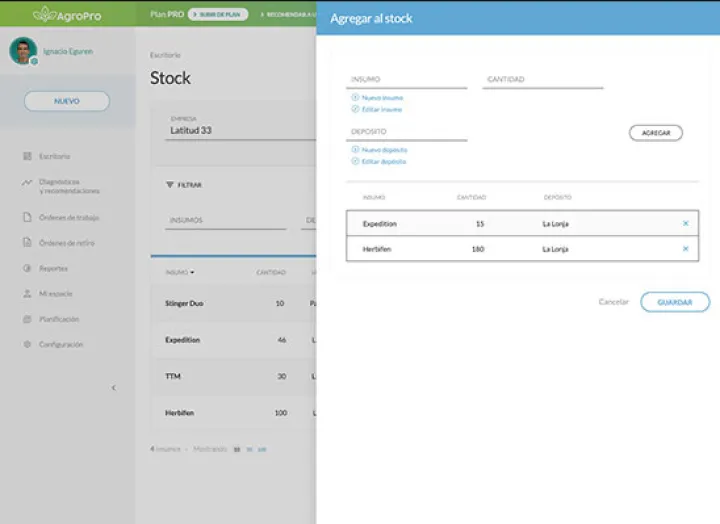
Task: Click the Agregar button
Action: click(655, 133)
